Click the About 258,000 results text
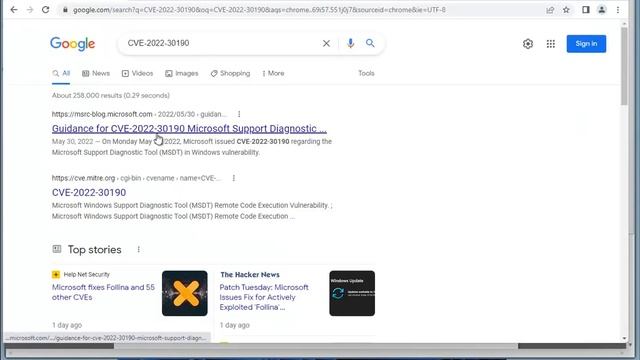The width and height of the screenshot is (640, 360). point(111,96)
